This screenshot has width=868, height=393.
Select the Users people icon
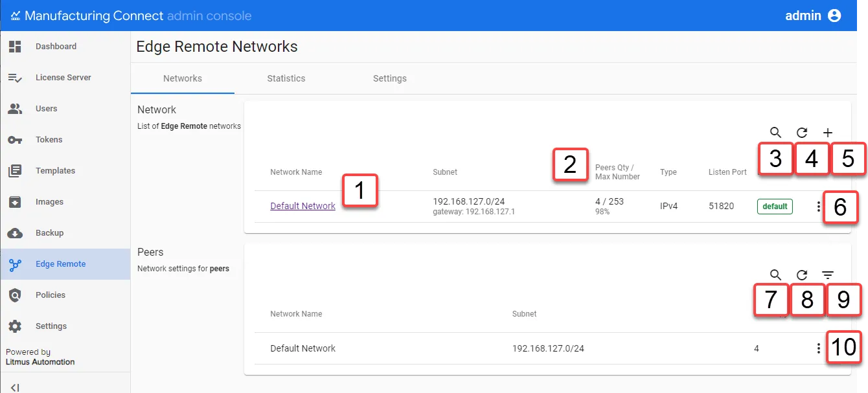point(15,109)
